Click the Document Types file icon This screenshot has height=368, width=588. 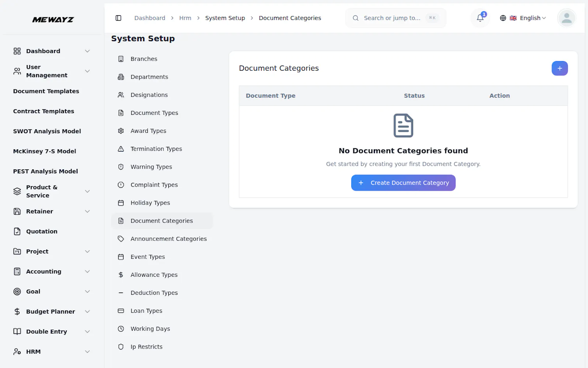point(121,113)
